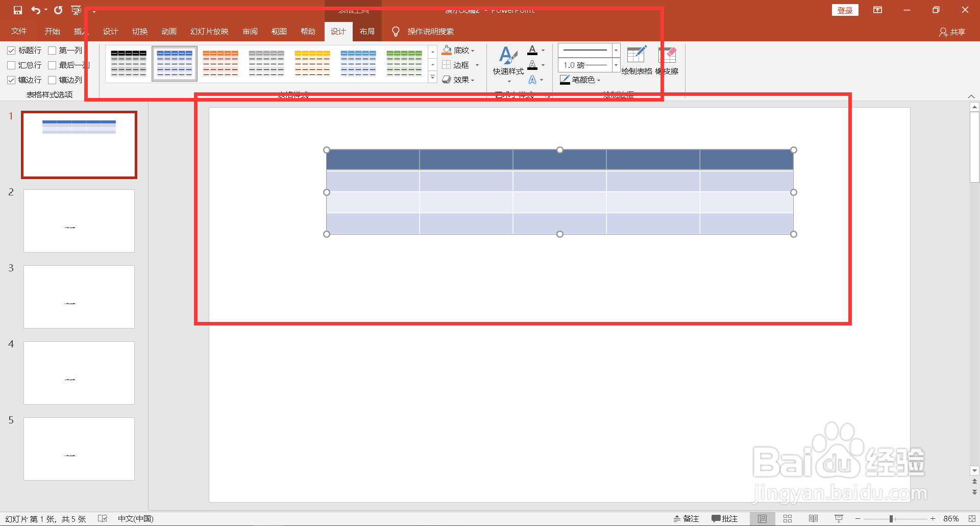Switch to slide sorter view
This screenshot has height=526, width=980.
click(x=788, y=518)
